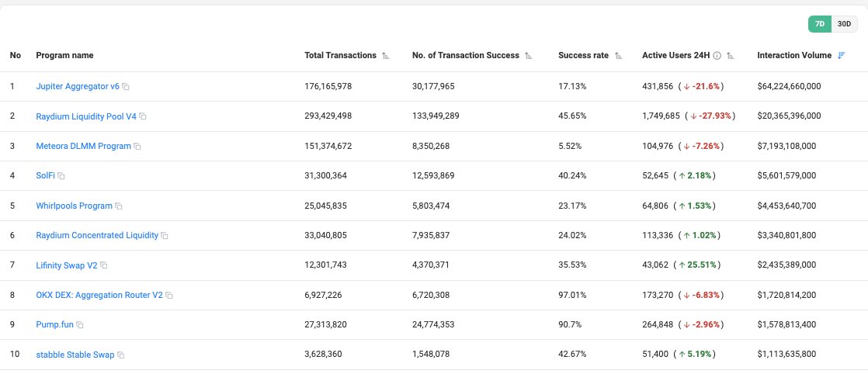Select Lifinity success rate 35.53%
This screenshot has height=374, width=868.
(x=572, y=265)
